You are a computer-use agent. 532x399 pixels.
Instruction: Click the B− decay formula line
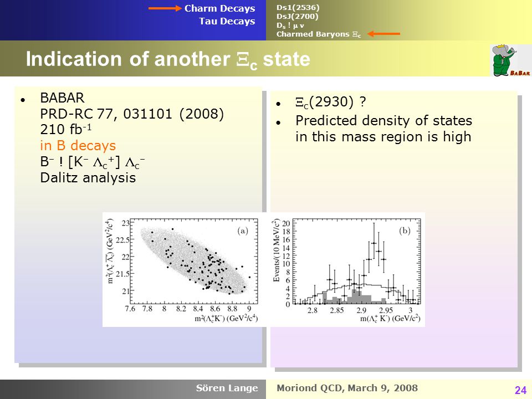(93, 161)
